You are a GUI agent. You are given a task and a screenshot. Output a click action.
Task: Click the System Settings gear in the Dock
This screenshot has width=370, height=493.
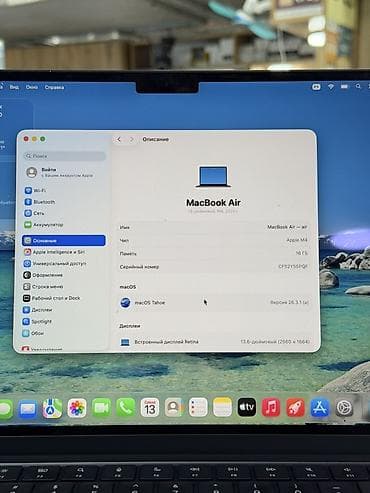point(344,408)
